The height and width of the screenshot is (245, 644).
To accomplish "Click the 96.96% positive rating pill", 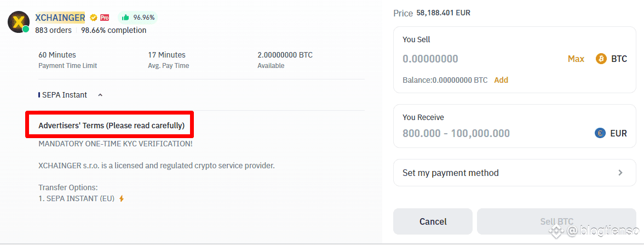I will pyautogui.click(x=138, y=18).
